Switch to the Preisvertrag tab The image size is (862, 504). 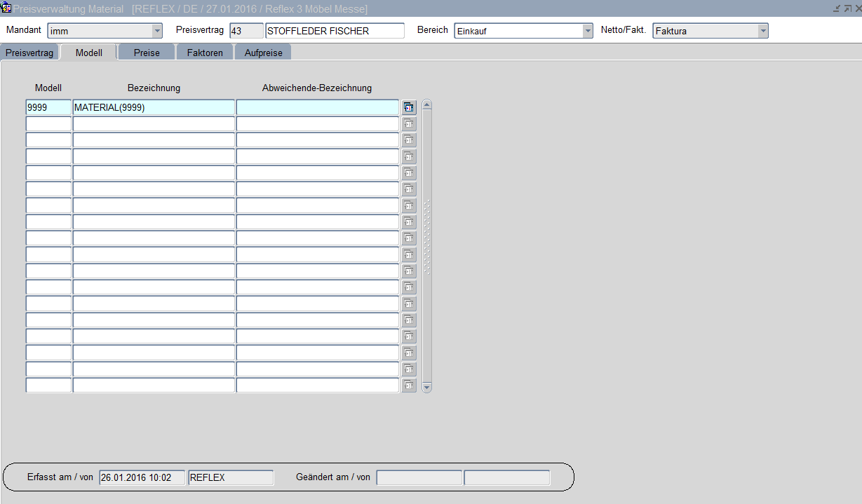tap(29, 53)
